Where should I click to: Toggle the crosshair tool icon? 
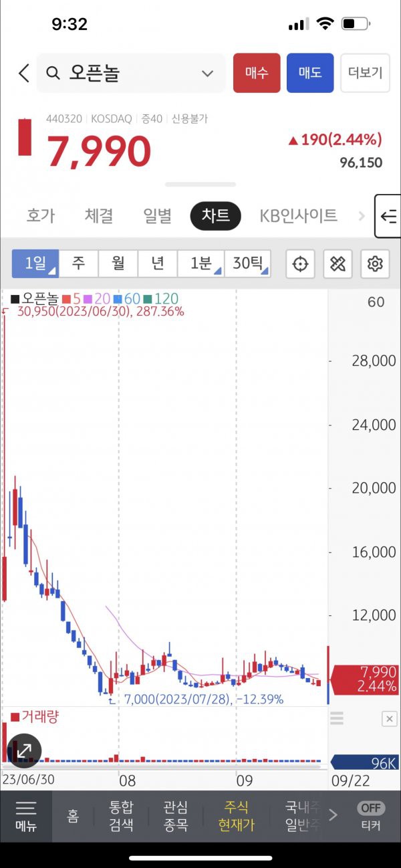301,264
